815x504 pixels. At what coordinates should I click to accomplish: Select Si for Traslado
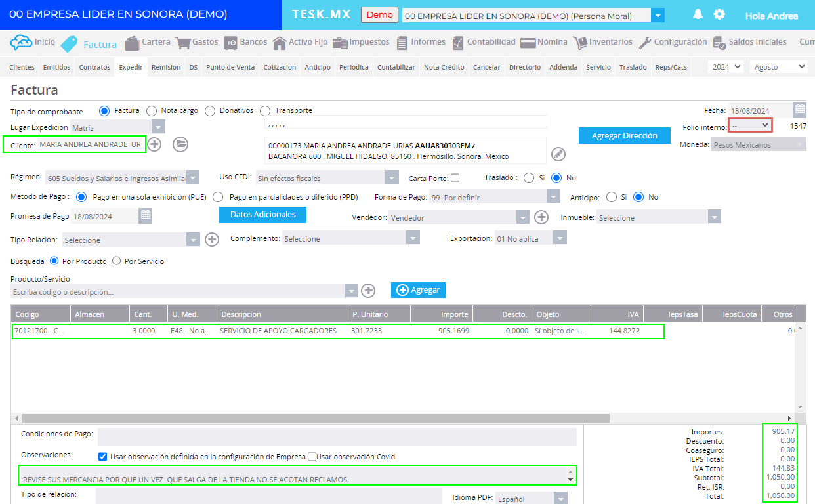tap(529, 177)
